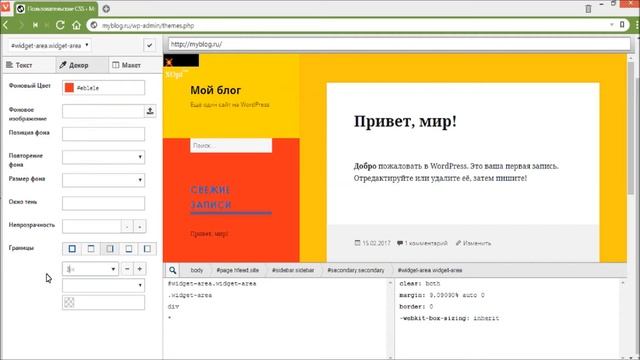Click the comment bubble icon
640x360 pixels.
400,243
